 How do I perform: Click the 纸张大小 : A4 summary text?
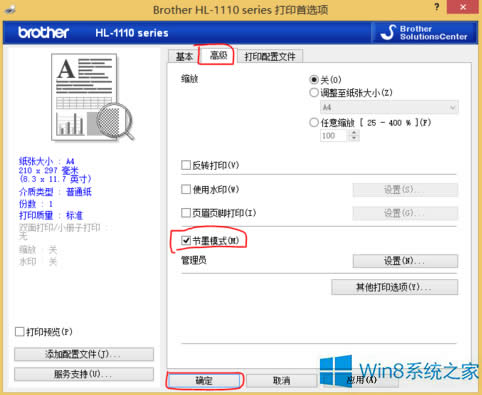(x=47, y=161)
